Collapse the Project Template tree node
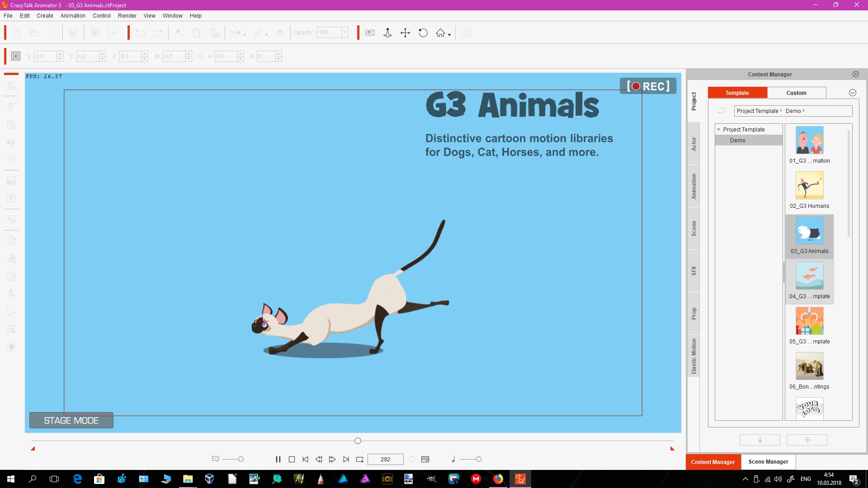Screen dimensions: 868x488 pyautogui.click(x=718, y=130)
